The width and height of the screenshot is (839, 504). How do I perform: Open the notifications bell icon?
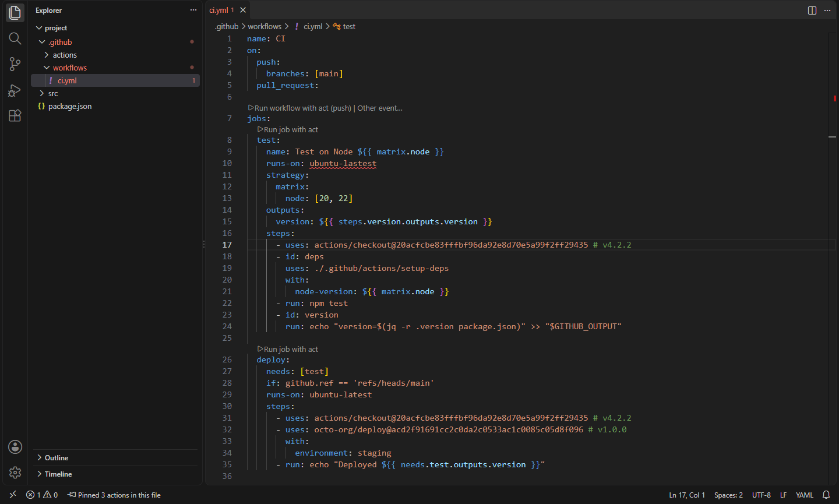(826, 495)
